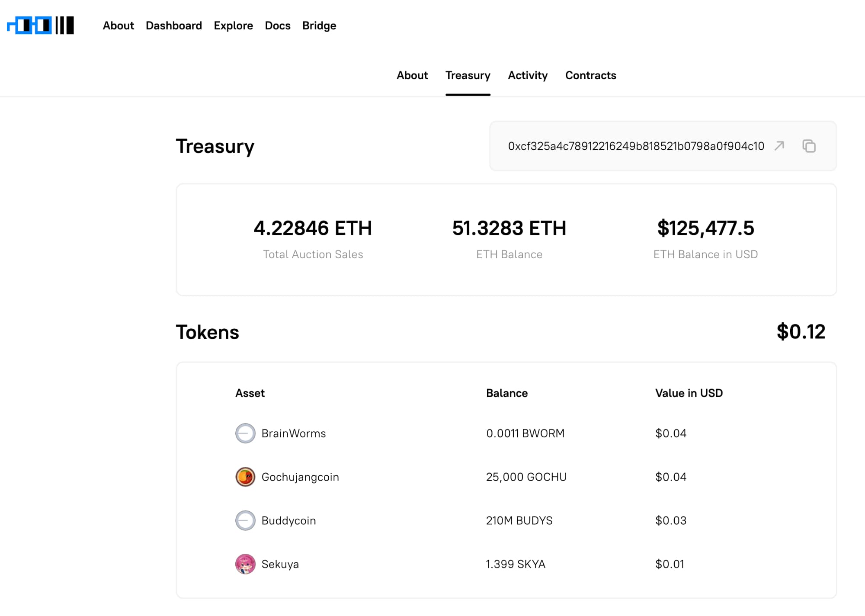Screen dimensions: 865x616
Task: Click the Gochujangcoin token icon
Action: 245,477
